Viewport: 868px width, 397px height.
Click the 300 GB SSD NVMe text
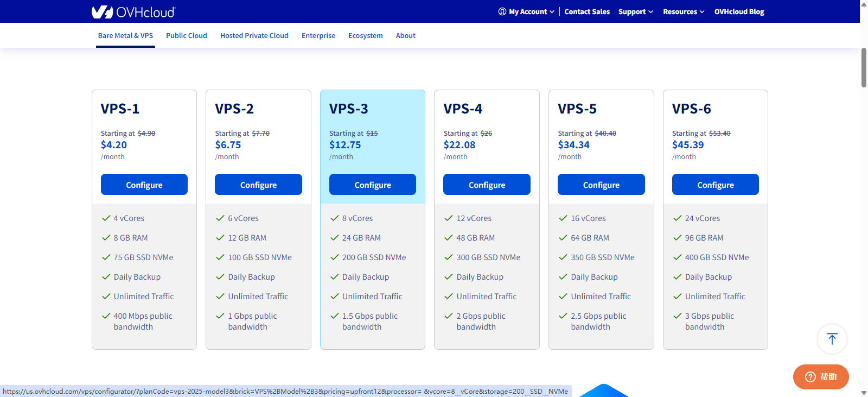[488, 257]
